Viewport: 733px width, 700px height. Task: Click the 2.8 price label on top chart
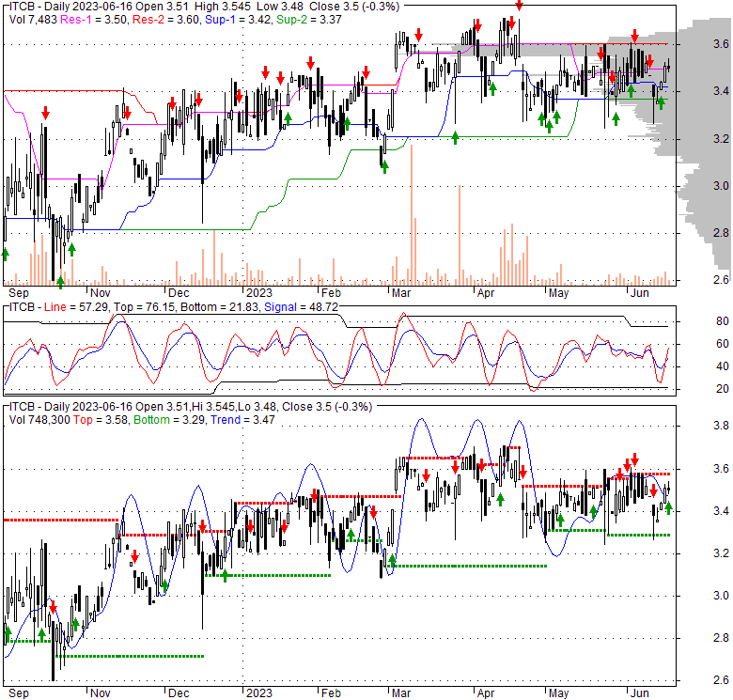[721, 233]
